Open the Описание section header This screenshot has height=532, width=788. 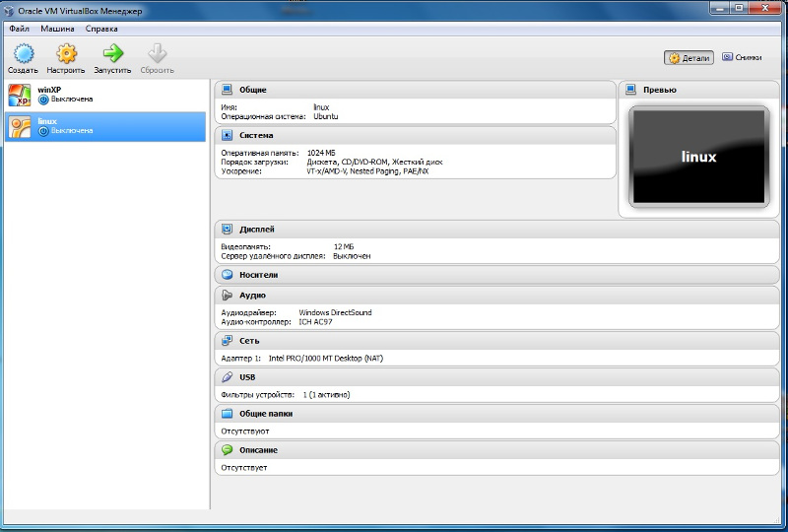(496, 449)
